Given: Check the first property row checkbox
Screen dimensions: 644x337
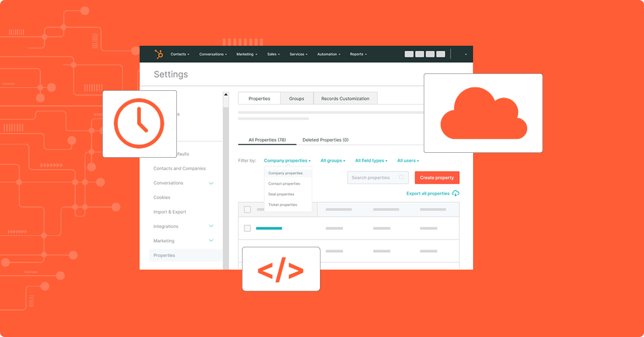Looking at the screenshot, I should coord(247,228).
